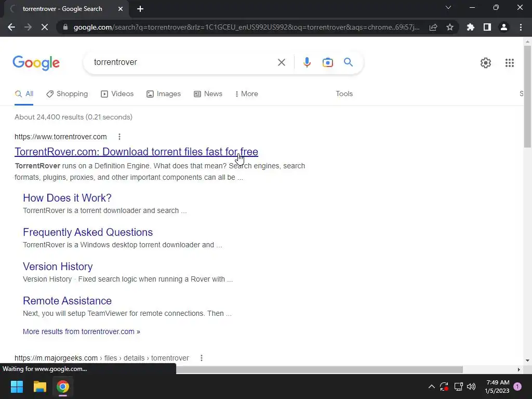
Task: Click into the torrentrover search field
Action: coord(183,62)
